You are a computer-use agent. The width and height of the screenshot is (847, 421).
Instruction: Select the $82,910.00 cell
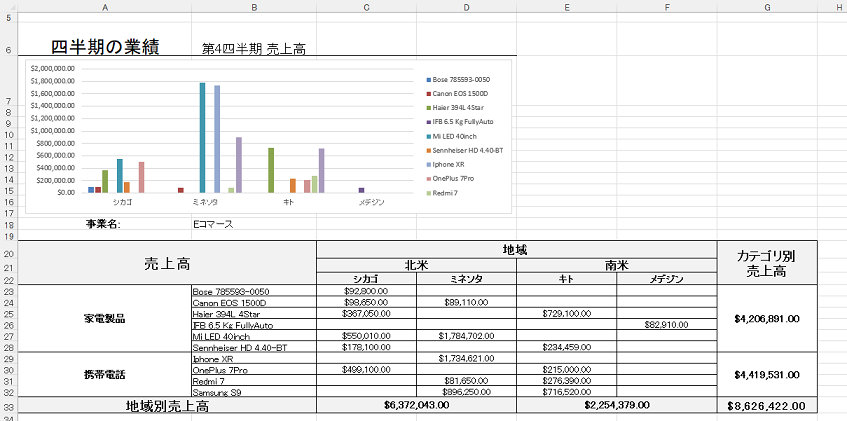point(667,325)
